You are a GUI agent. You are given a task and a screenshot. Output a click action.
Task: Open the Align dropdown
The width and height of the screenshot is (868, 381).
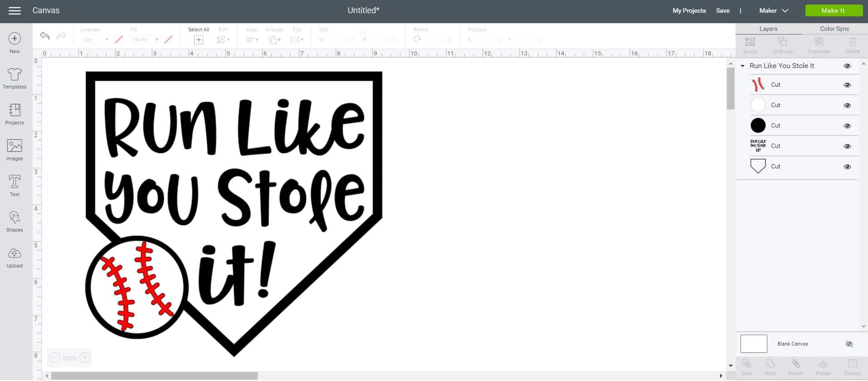252,40
